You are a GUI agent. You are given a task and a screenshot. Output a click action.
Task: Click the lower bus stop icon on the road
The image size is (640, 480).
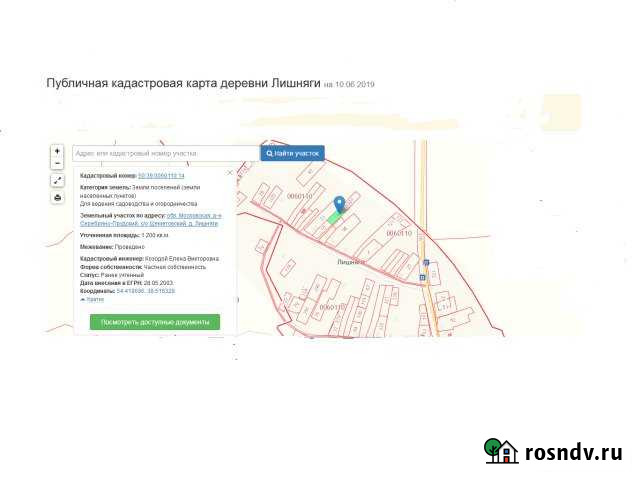tap(422, 277)
